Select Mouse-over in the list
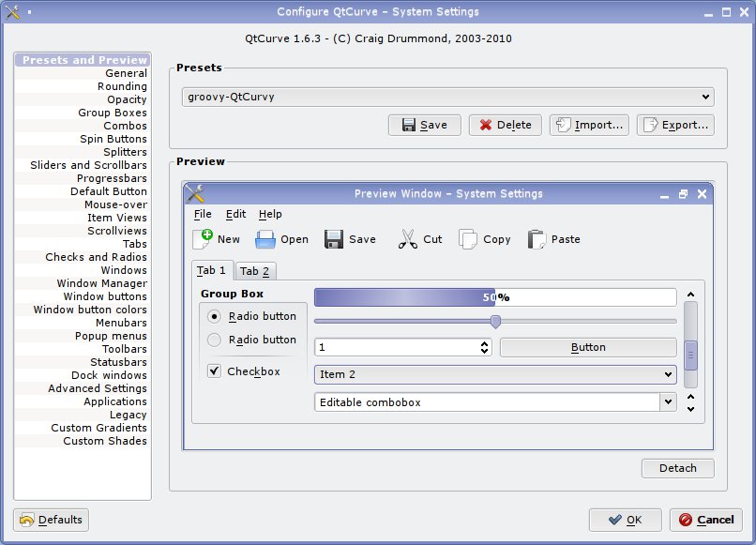This screenshot has height=545, width=756. pos(83,204)
